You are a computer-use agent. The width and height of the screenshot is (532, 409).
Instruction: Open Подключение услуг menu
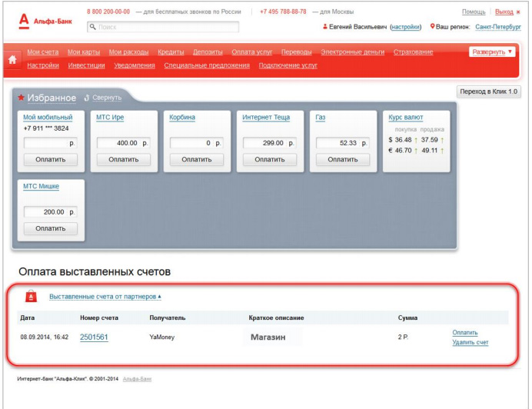288,65
